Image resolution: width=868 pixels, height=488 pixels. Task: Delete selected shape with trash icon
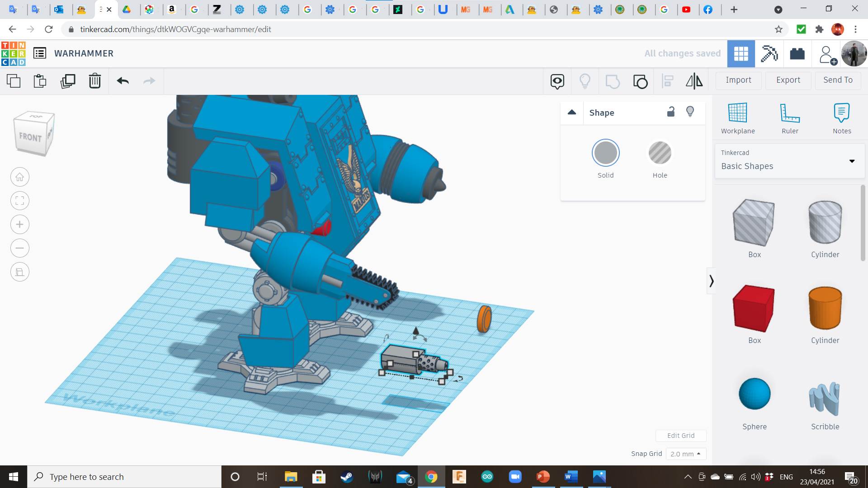95,81
